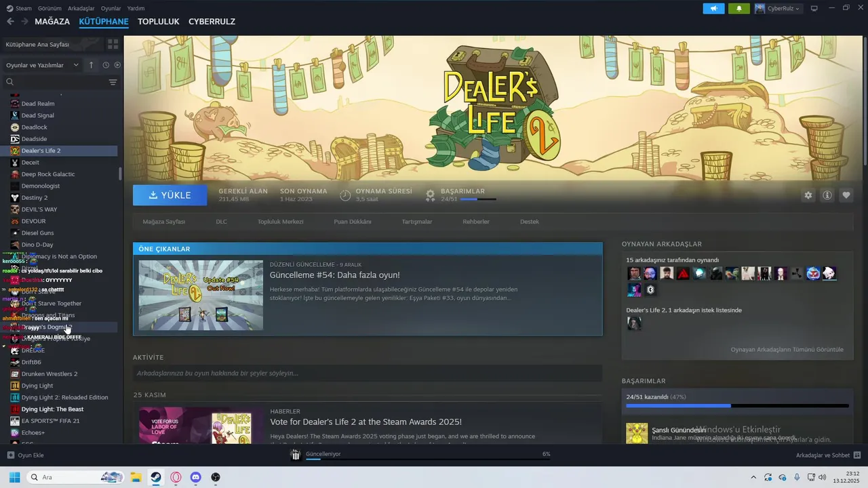868x488 pixels.
Task: Open the Rehberler link
Action: tap(476, 222)
